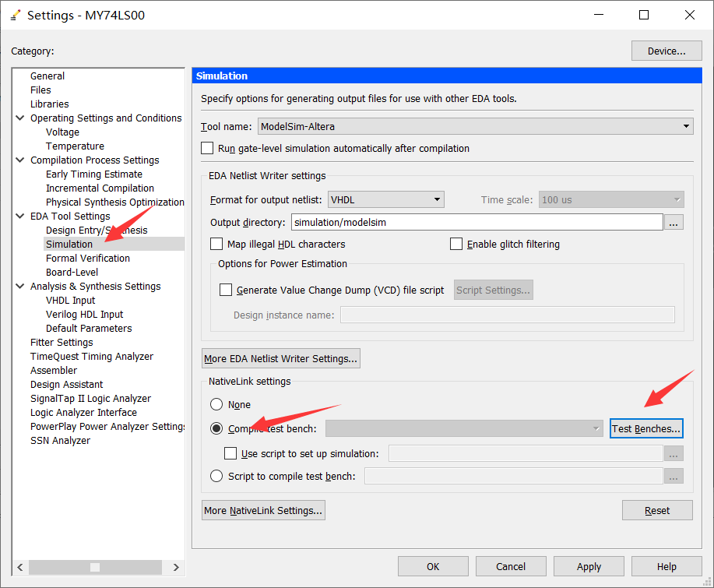
Task: Choose Script to compile test bench option
Action: point(216,476)
